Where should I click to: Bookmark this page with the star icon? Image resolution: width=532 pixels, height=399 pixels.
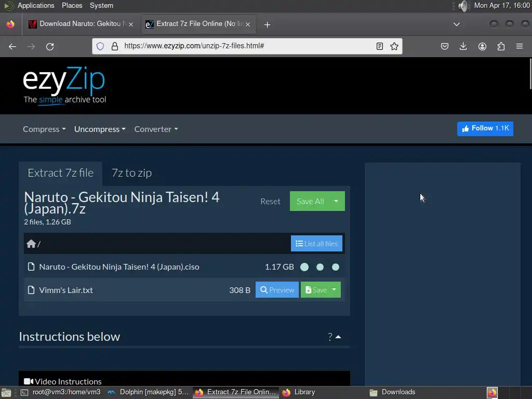point(394,46)
